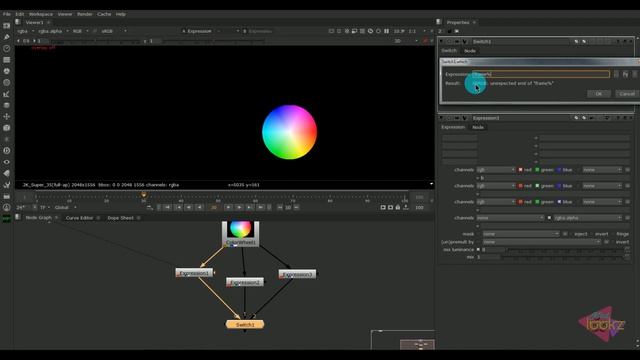The image size is (640, 360).
Task: Click the Py button beside expression field
Action: [x=625, y=74]
